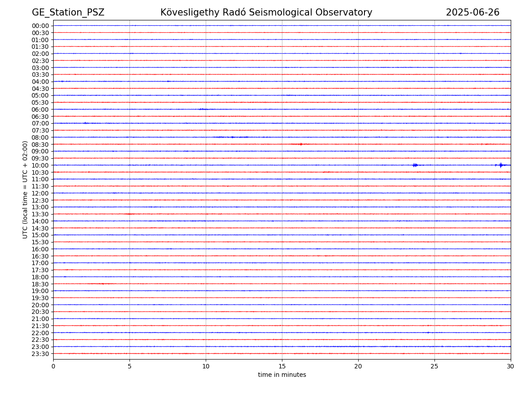This screenshot has height=399, width=532.
Task: Click the 07:00 trace spike near minute 2
Action: tap(85, 123)
